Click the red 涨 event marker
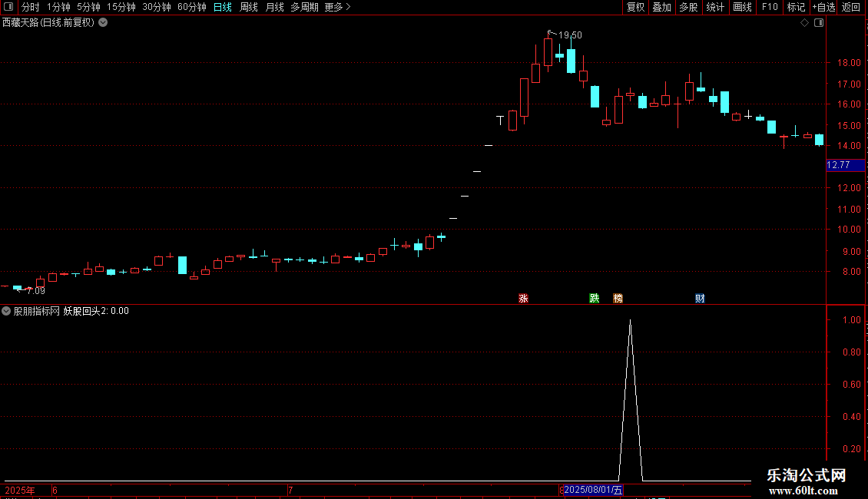Screen dimensions: 868x499 [x=523, y=298]
